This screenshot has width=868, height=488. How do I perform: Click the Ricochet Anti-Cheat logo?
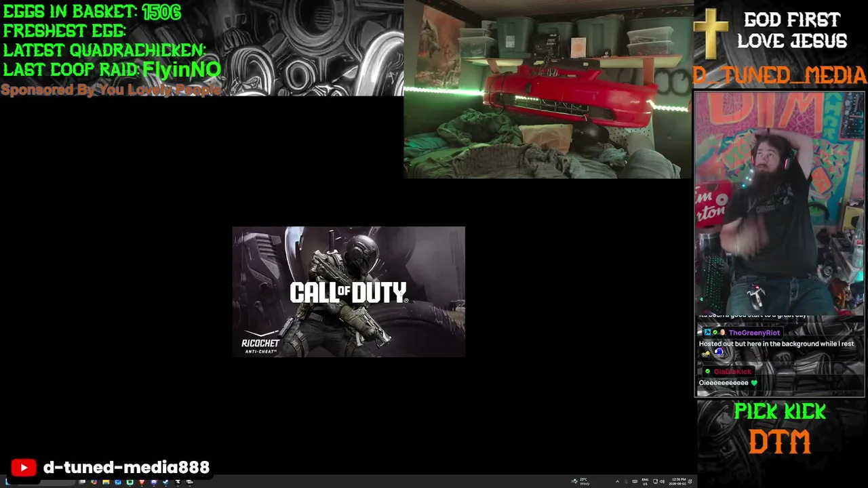pos(260,342)
